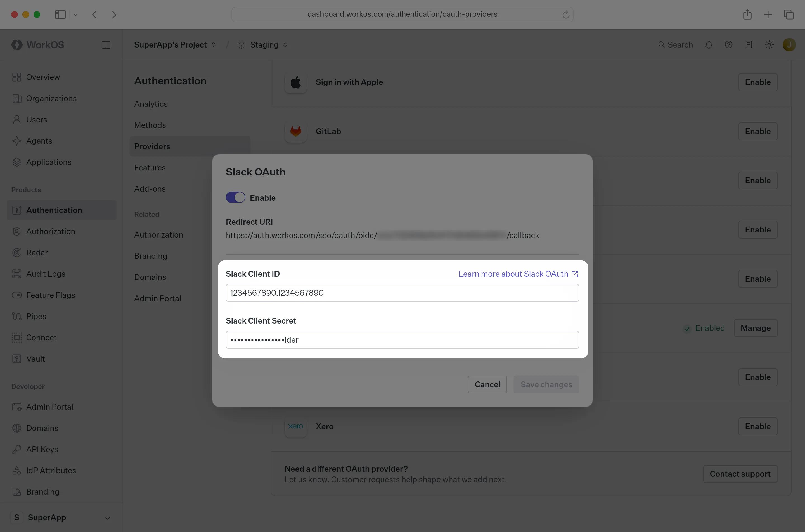The height and width of the screenshot is (532, 805).
Task: Enable Sign in with Apple
Action: [x=757, y=82]
